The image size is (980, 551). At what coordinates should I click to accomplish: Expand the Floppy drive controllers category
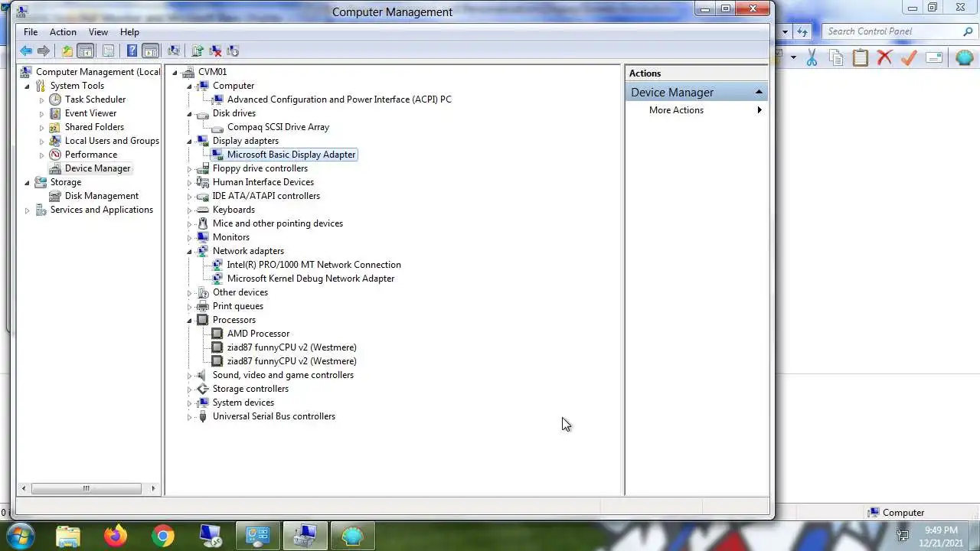[190, 168]
